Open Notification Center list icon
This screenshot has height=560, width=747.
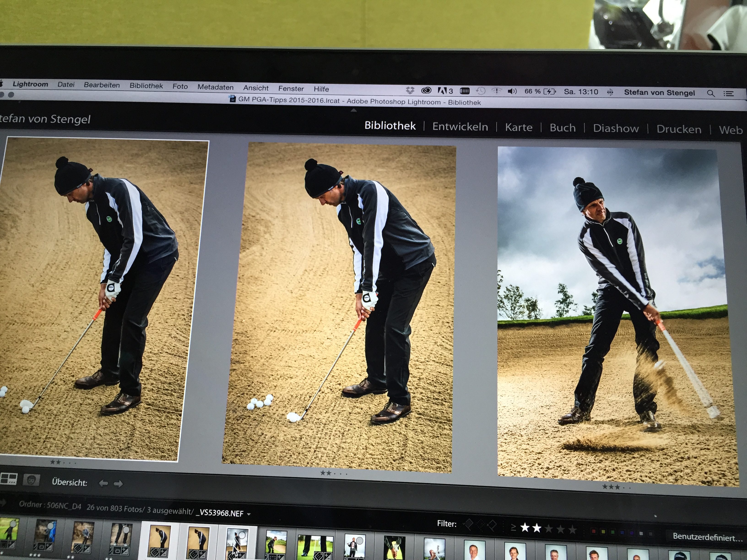729,94
